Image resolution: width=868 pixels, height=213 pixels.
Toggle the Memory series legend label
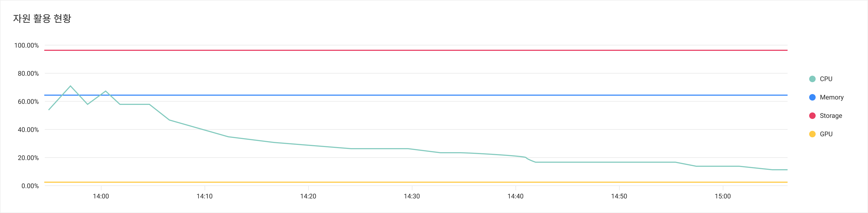[831, 97]
